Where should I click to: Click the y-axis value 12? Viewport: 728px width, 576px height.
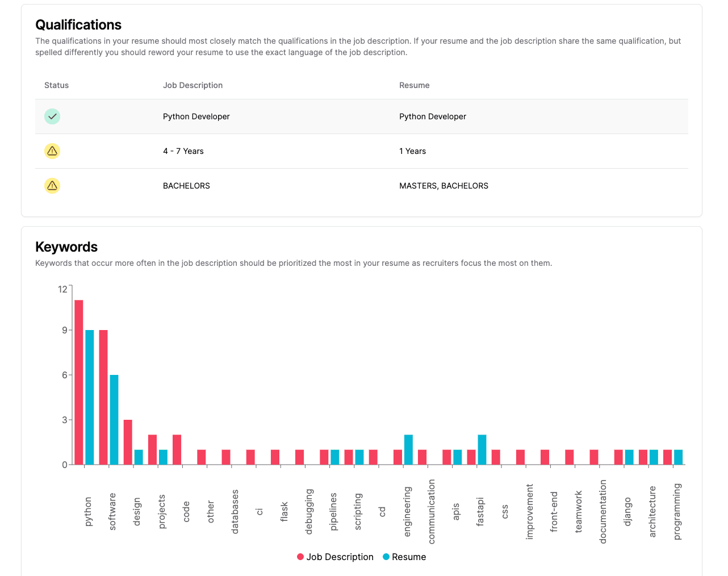click(62, 289)
